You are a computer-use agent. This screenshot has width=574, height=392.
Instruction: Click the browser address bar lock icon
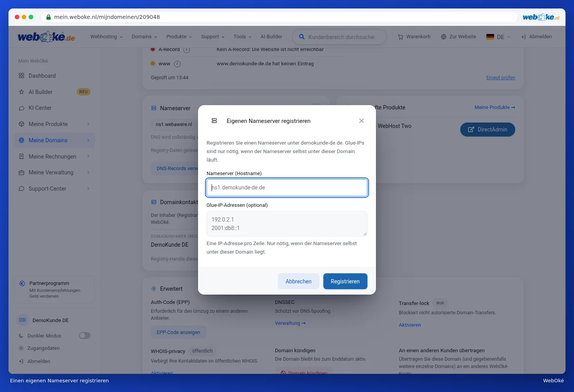tap(48, 17)
